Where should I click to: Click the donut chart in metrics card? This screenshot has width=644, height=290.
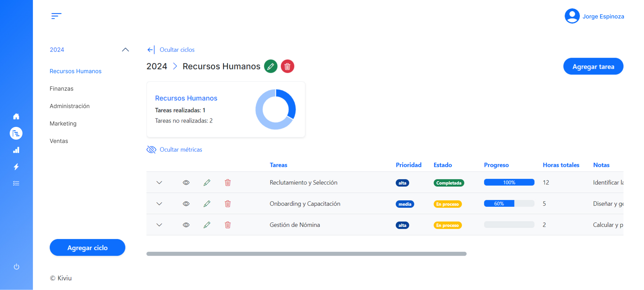[x=276, y=109]
